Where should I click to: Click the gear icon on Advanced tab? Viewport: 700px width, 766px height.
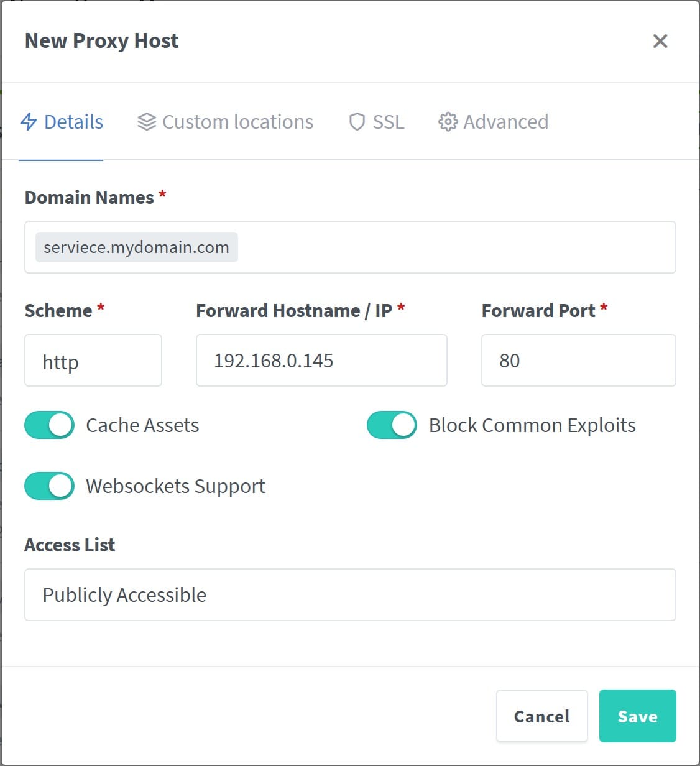447,122
